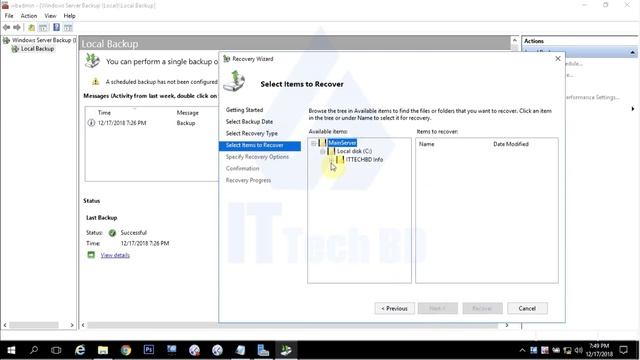This screenshot has width=640, height=360.
Task: Open the Action Center notifications
Action: [623, 350]
